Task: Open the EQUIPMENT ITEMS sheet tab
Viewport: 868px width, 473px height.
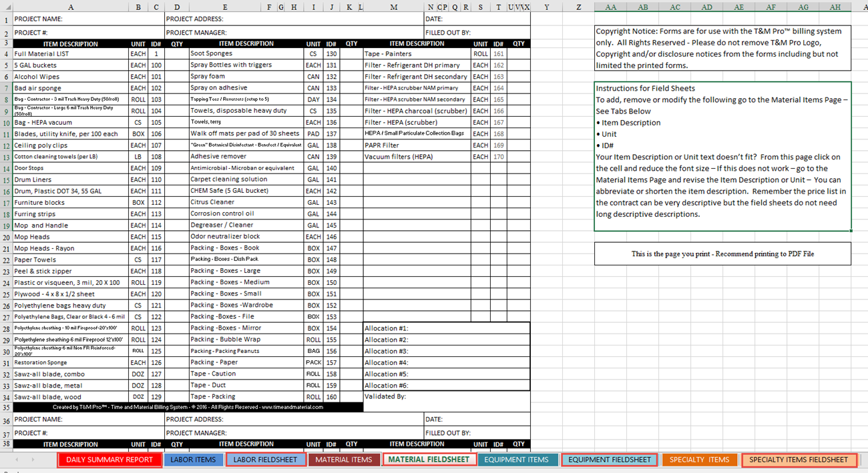Action: tap(516, 460)
